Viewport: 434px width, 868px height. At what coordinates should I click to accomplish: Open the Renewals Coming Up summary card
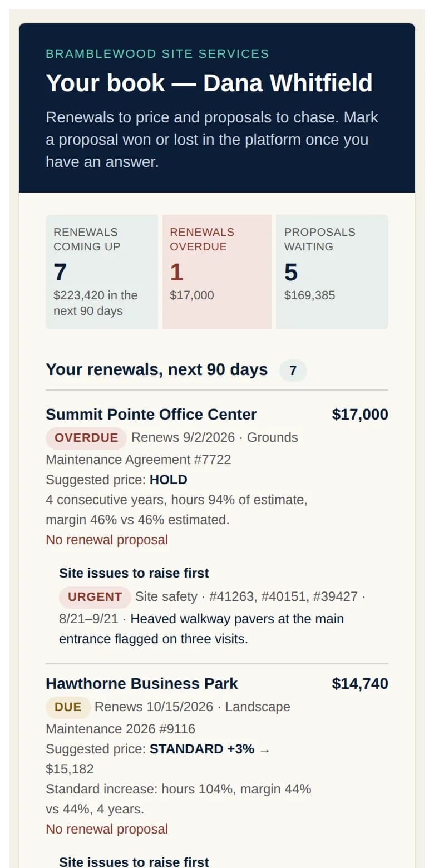point(102,272)
